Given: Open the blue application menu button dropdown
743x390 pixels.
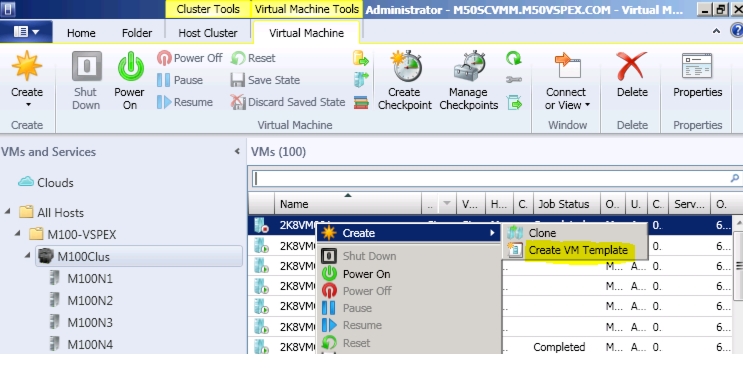Looking at the screenshot, I should coord(27,32).
